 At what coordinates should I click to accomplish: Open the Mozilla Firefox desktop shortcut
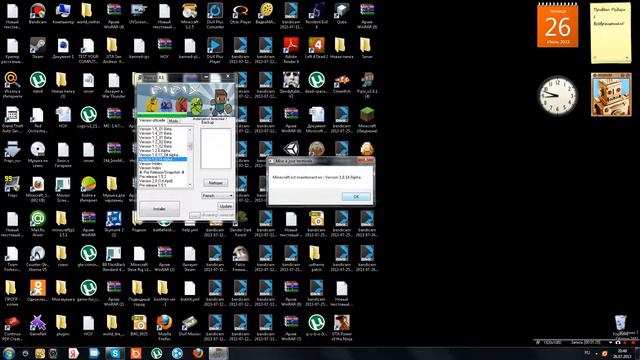point(164,328)
